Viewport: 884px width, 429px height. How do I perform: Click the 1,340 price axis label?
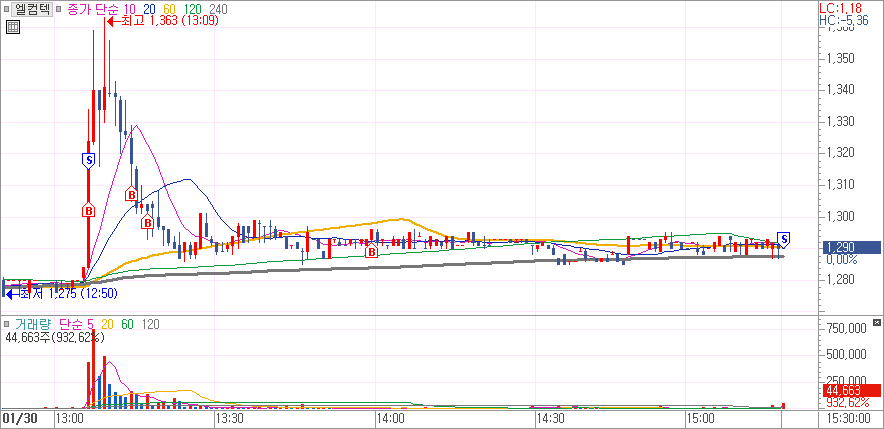coord(840,90)
